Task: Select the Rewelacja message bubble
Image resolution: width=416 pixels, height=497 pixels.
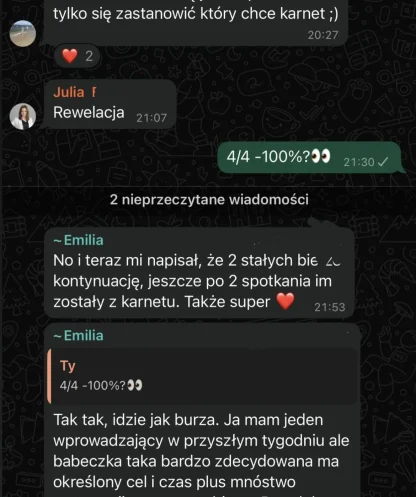Action: pyautogui.click(x=110, y=104)
